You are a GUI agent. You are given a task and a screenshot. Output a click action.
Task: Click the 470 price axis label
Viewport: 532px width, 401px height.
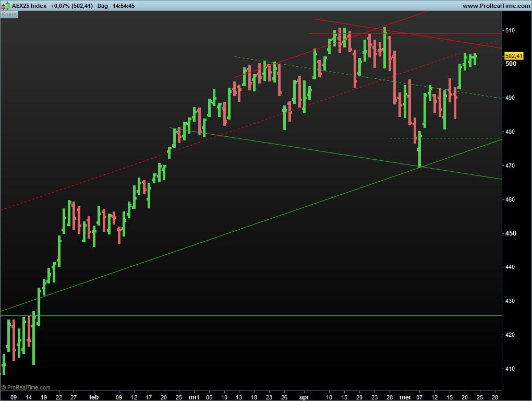[x=510, y=166]
